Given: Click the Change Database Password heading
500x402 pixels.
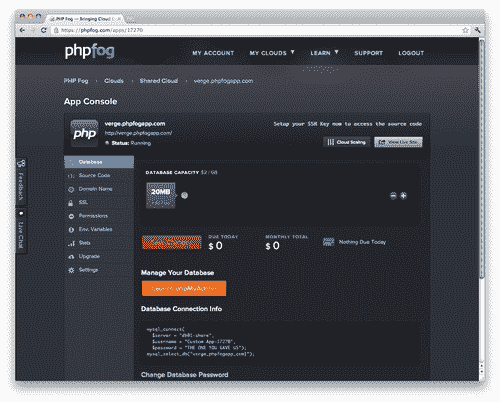Looking at the screenshot, I should [x=184, y=375].
